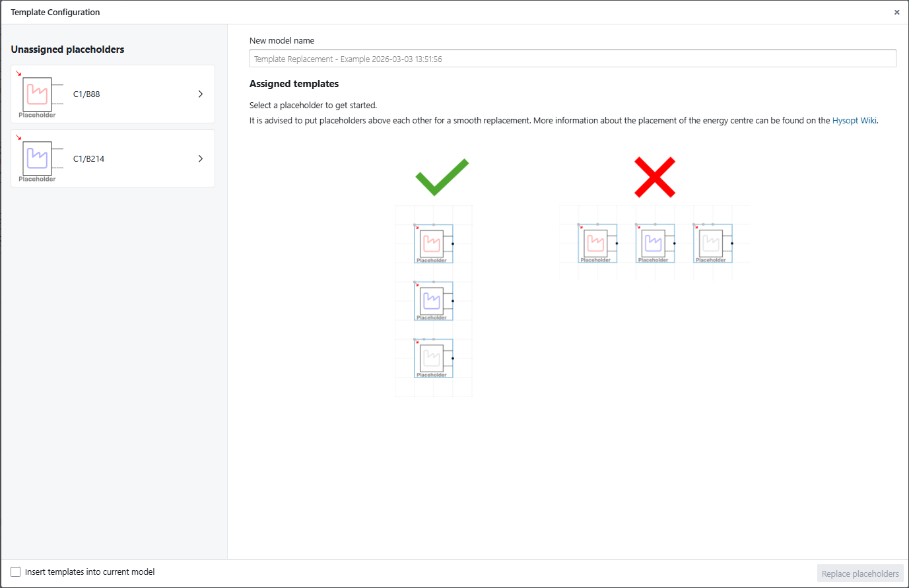Open the Hysopt Wiki link
The image size is (909, 588).
click(x=854, y=121)
